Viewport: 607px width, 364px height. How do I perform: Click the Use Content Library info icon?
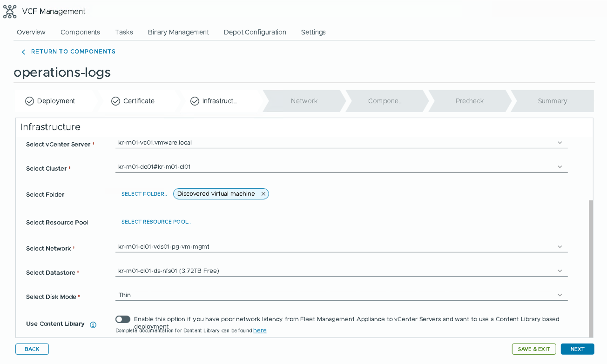(x=93, y=324)
